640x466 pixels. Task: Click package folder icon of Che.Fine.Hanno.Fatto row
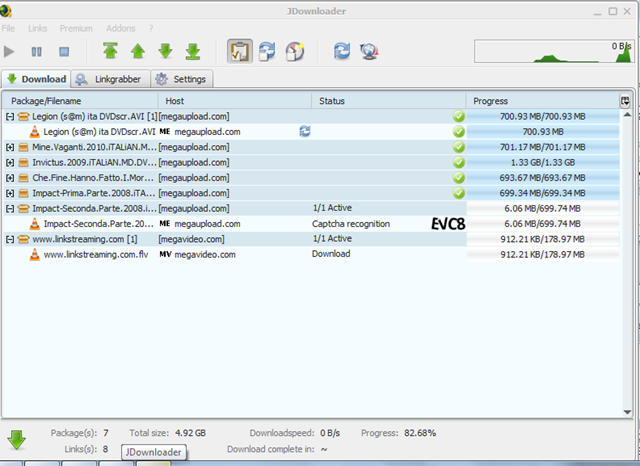pyautogui.click(x=24, y=178)
